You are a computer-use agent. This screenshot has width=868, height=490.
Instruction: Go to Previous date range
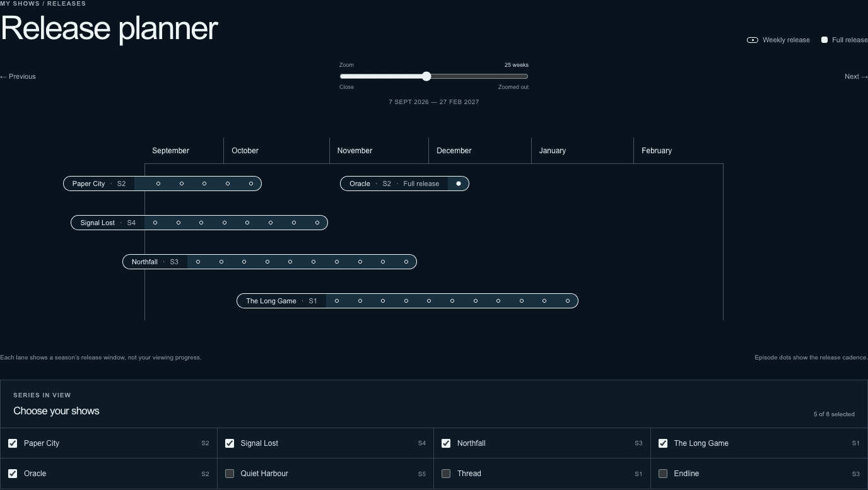[18, 76]
